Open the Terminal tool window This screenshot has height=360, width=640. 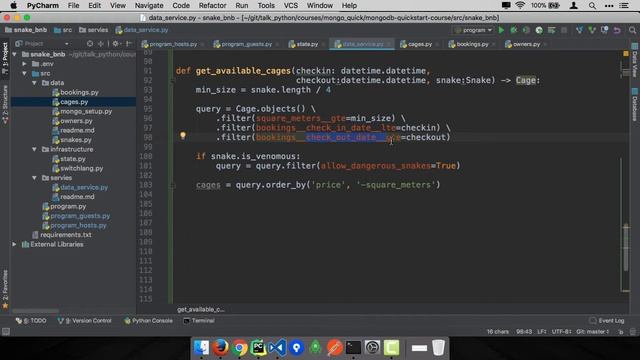pyautogui.click(x=199, y=321)
